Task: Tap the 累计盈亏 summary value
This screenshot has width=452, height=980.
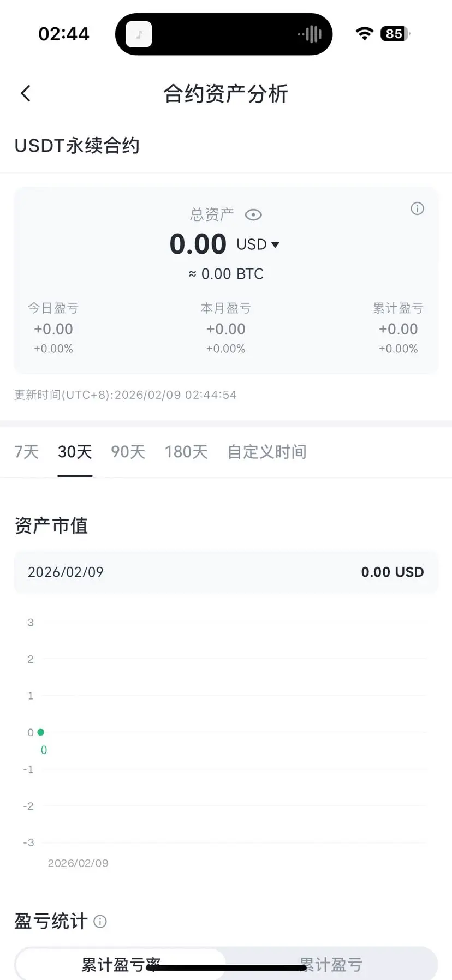Action: pyautogui.click(x=399, y=329)
